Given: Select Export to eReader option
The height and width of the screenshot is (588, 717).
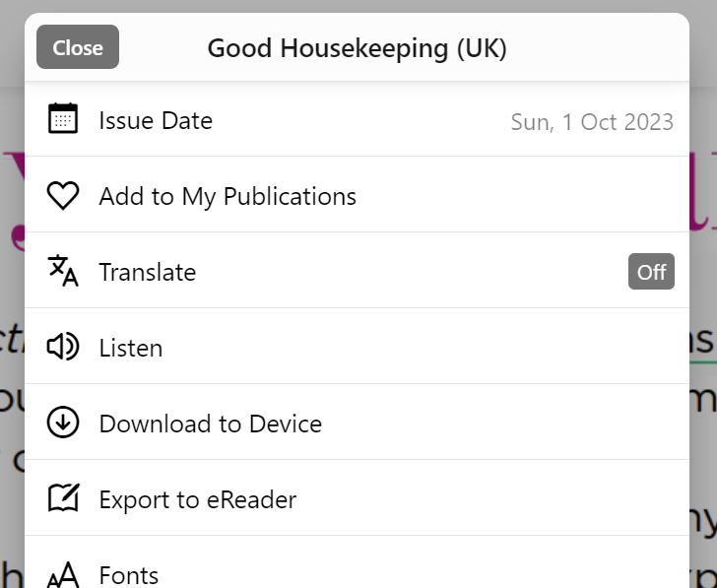Looking at the screenshot, I should (x=198, y=499).
